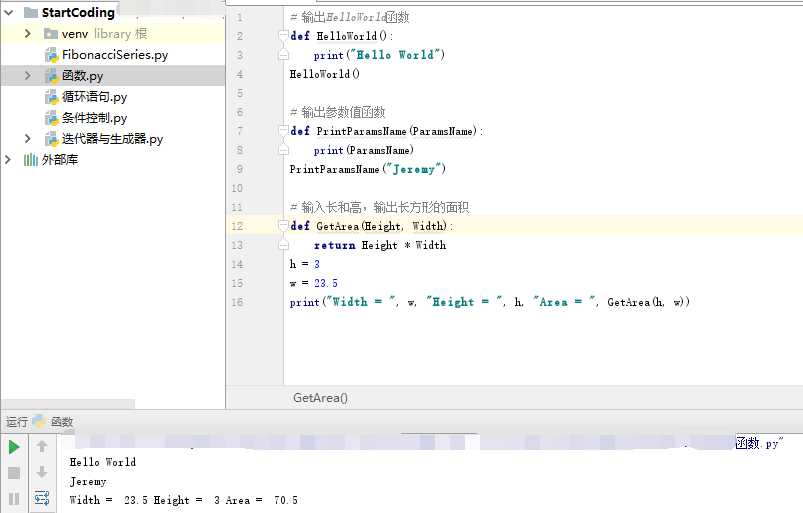
Task: Click the 运行 panel label
Action: click(x=17, y=422)
